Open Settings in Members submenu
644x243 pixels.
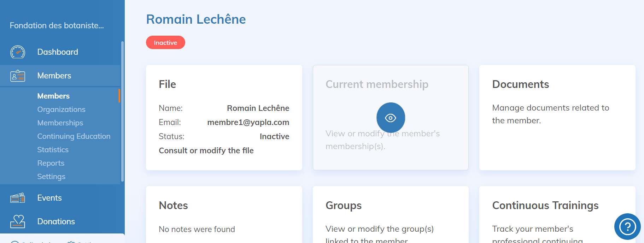[x=51, y=177]
